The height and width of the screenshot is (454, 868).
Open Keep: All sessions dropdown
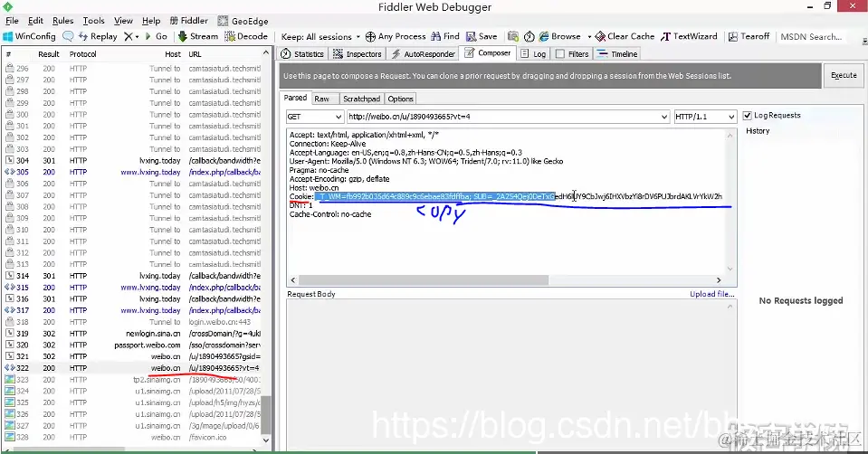[320, 36]
